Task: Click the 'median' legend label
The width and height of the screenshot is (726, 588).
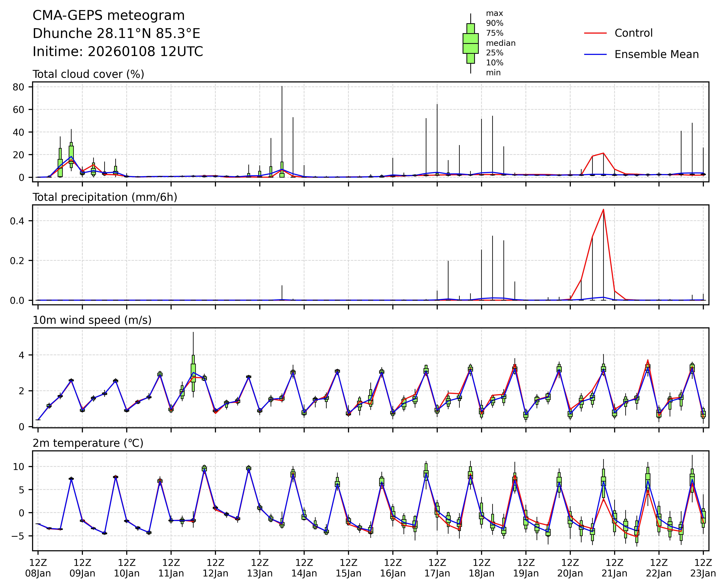Action: coord(501,43)
